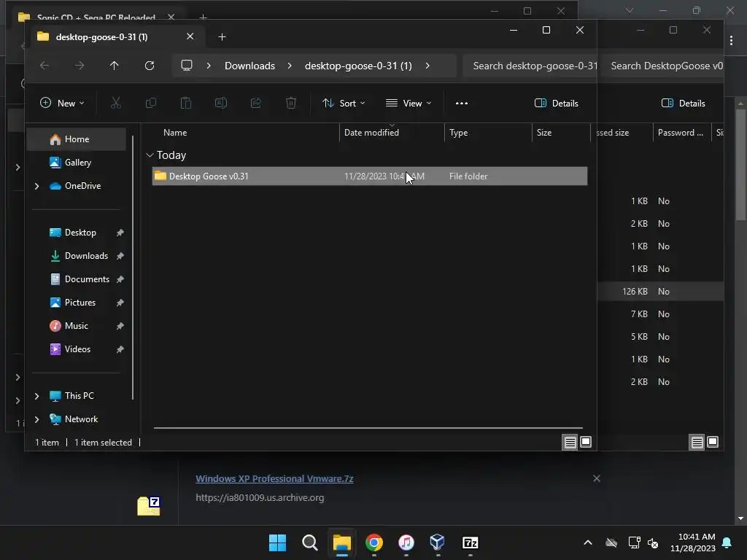Open Gallery in navigation pane
Screen dimensions: 747x560
coord(76,163)
